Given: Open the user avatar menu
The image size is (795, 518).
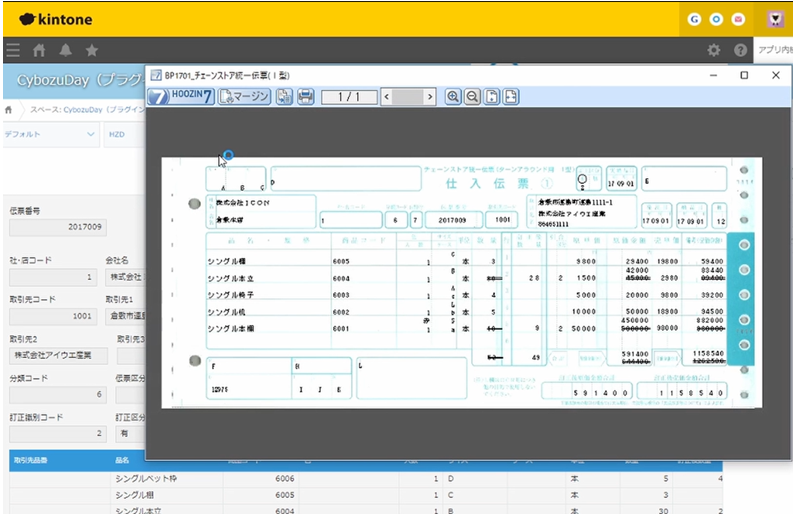Looking at the screenshot, I should click(775, 19).
